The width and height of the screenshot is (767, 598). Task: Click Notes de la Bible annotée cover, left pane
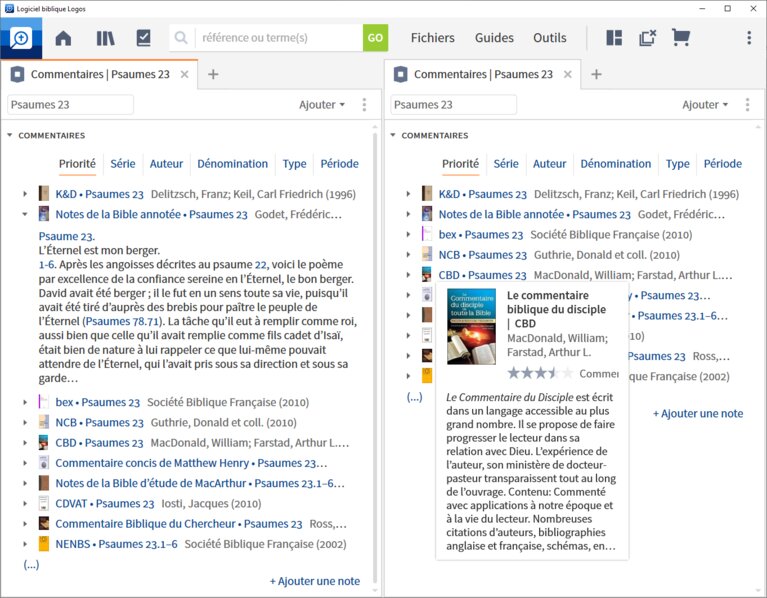pos(44,214)
